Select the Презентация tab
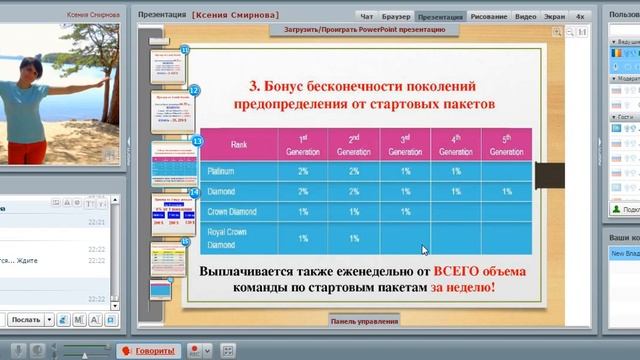 click(440, 16)
